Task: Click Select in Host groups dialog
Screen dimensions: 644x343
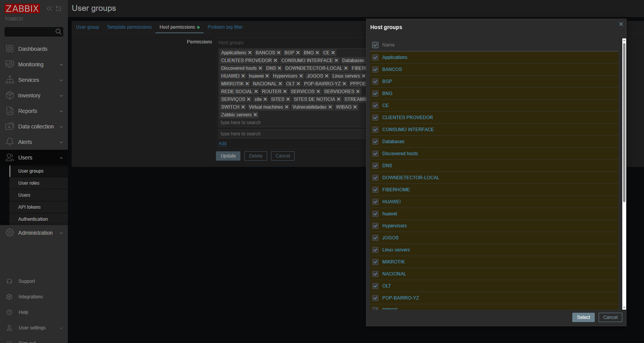Action: click(x=583, y=317)
